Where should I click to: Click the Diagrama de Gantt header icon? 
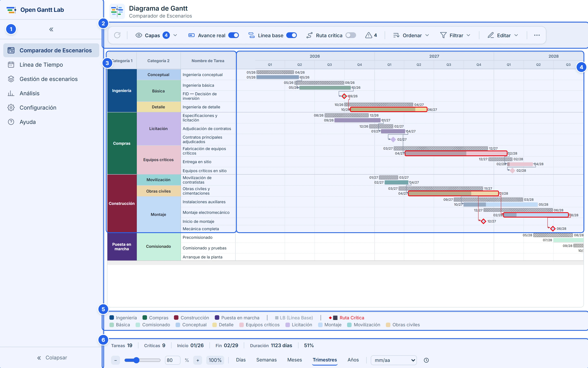point(117,11)
